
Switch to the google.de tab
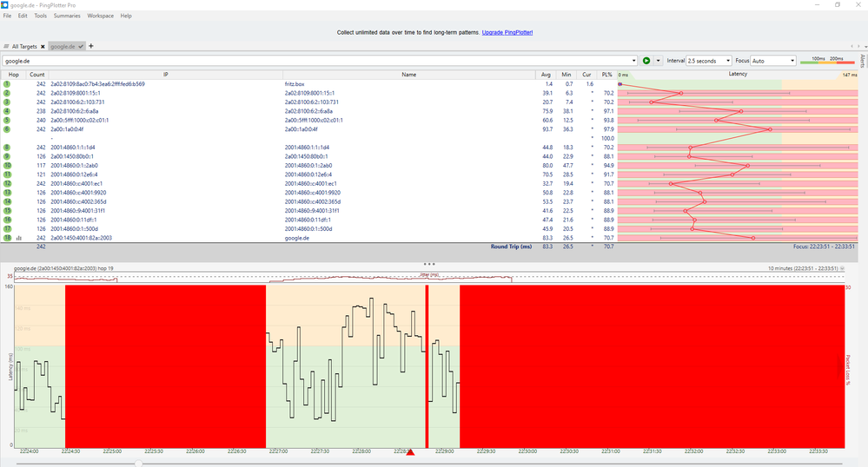point(61,45)
